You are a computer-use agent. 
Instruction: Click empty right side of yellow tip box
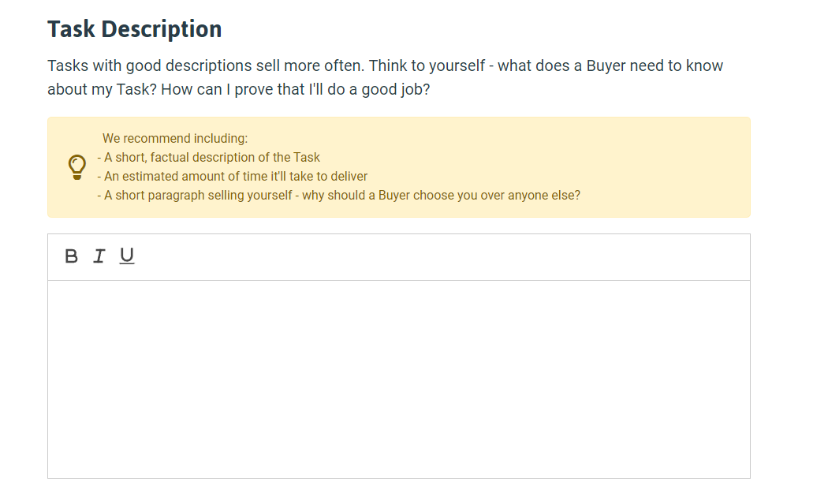coord(666,167)
